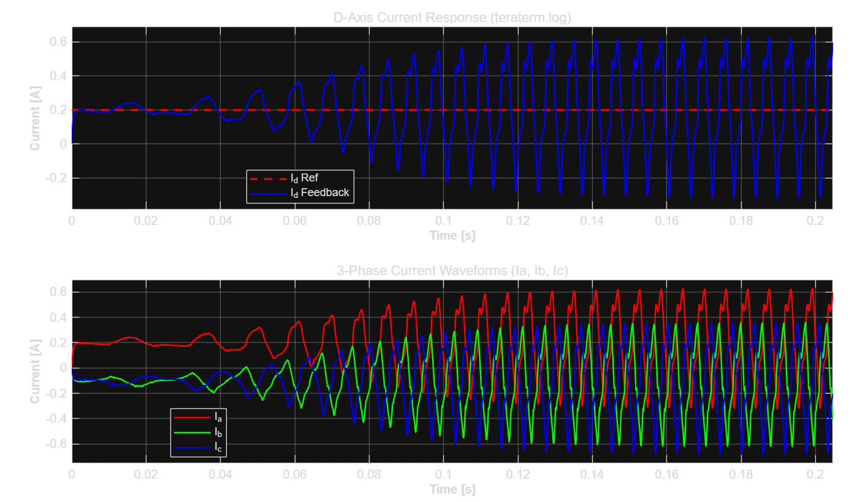
Task: Click the 0.1 time tick of the D-Axis plot
Action: [x=444, y=221]
